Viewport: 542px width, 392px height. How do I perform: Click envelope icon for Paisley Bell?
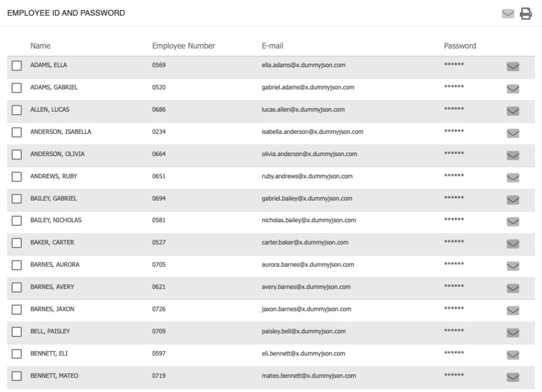point(512,333)
